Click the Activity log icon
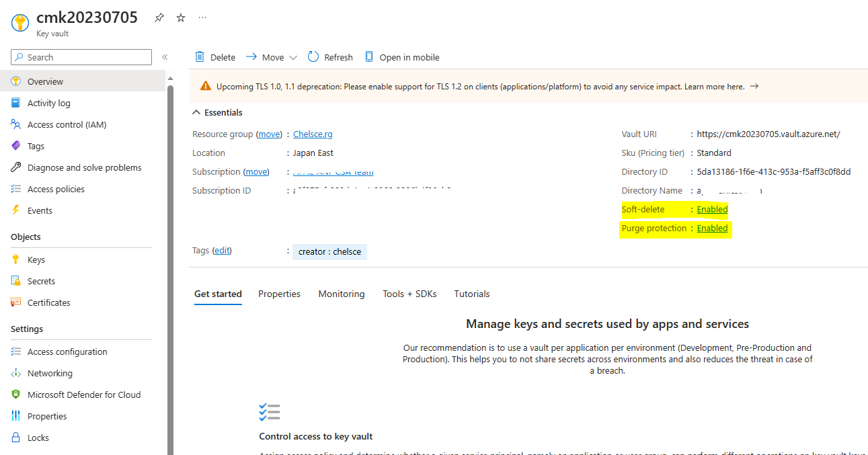 16,103
